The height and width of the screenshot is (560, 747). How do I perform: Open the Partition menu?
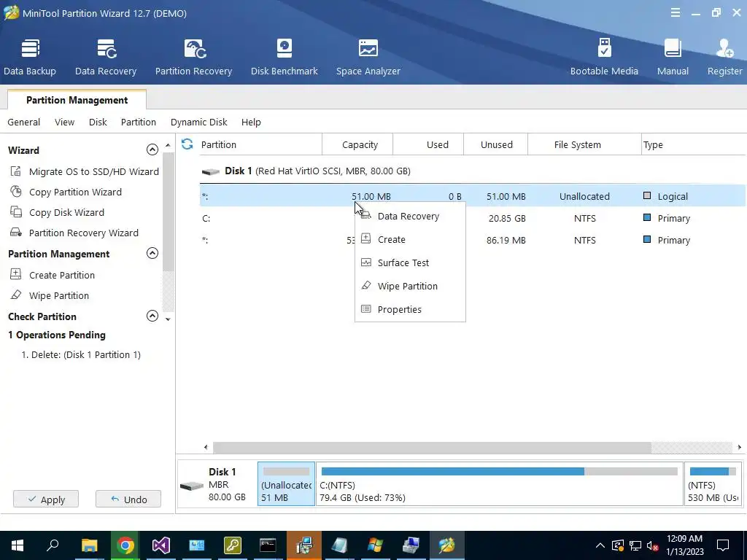[138, 122]
